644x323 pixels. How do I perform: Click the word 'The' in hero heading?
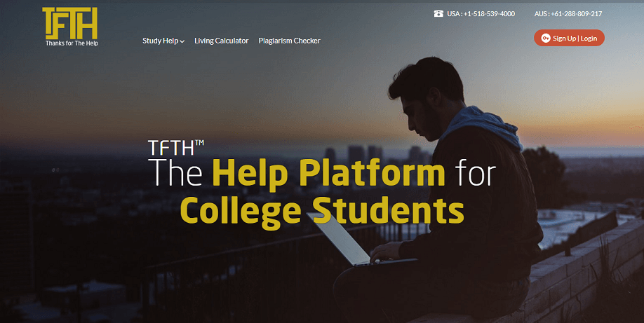(x=177, y=173)
